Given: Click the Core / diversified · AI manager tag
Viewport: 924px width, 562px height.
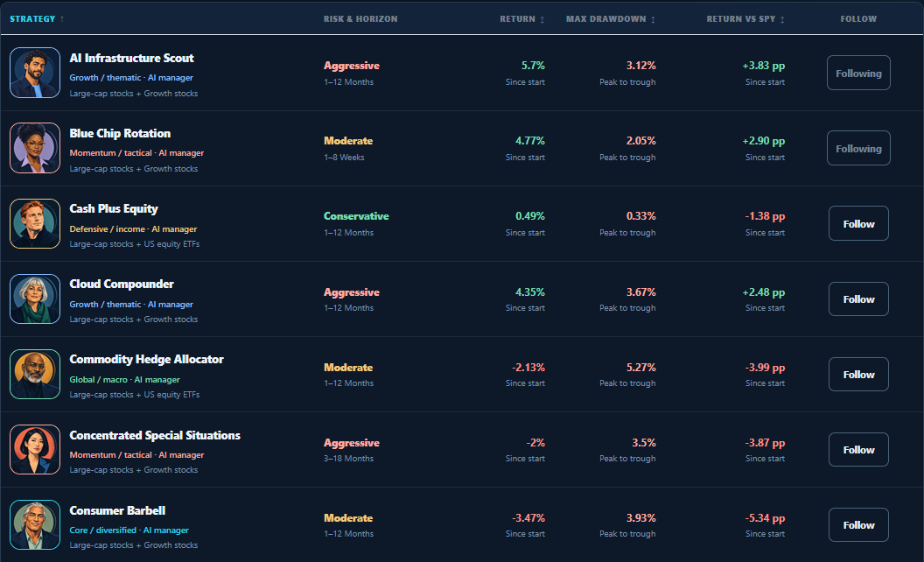Looking at the screenshot, I should click(129, 530).
